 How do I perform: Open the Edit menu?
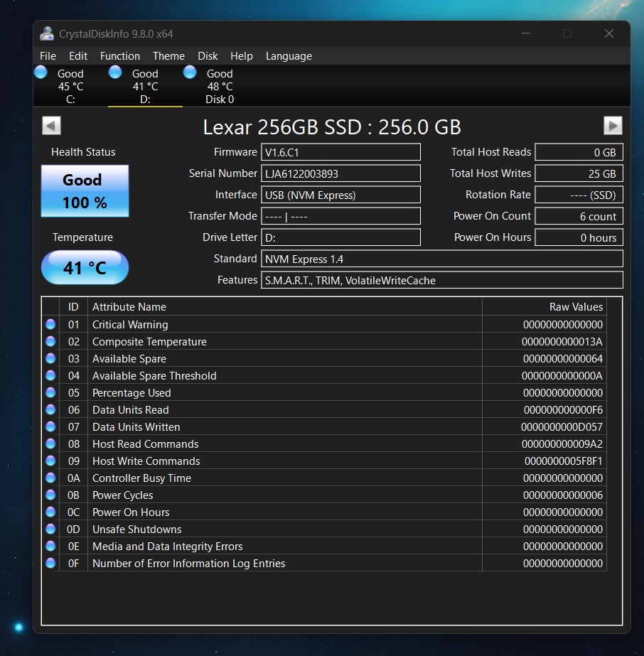pyautogui.click(x=77, y=56)
